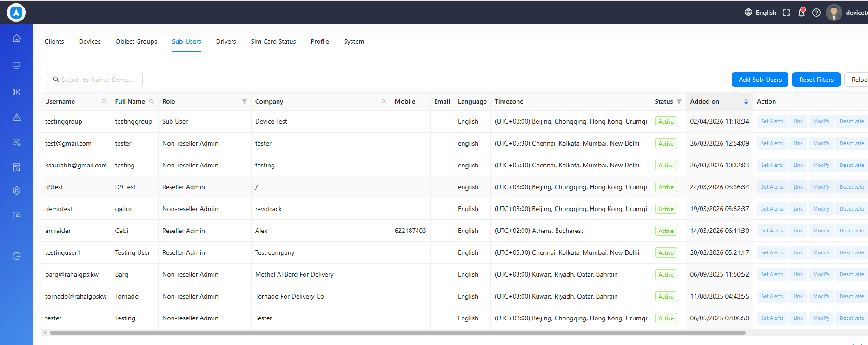Open the monitor icon in sidebar
The width and height of the screenshot is (868, 345).
tap(17, 66)
